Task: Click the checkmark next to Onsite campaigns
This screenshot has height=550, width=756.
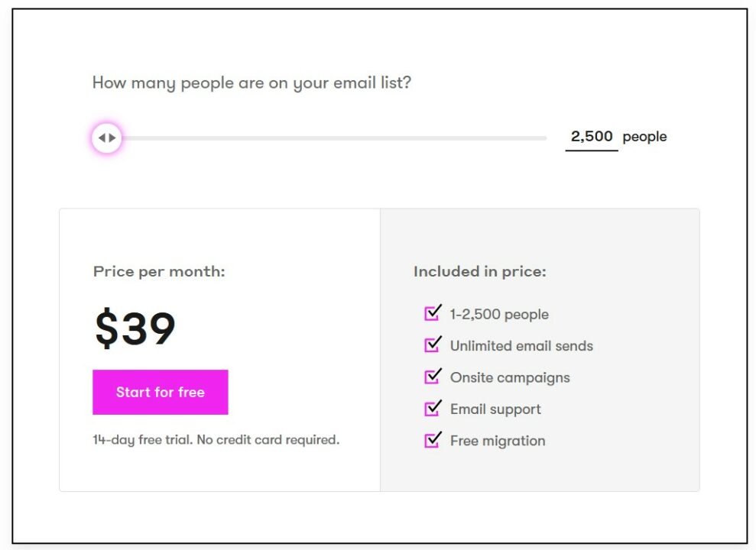Action: tap(433, 376)
